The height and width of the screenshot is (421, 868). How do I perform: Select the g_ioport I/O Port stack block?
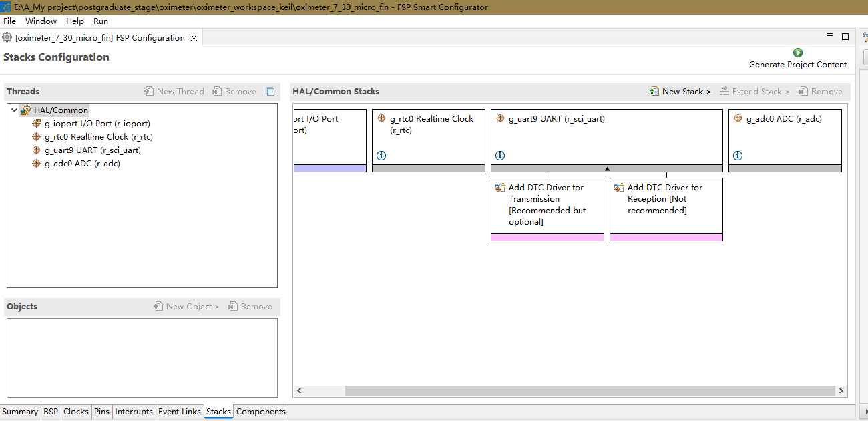330,140
